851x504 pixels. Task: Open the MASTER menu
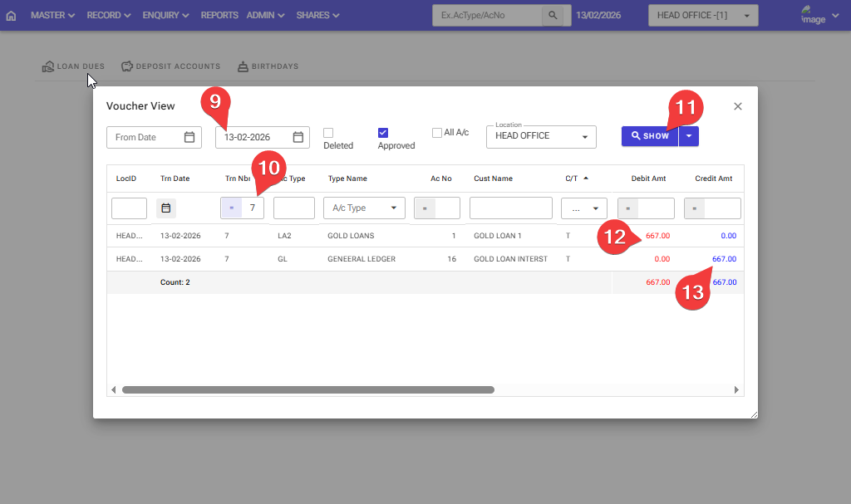[x=52, y=16]
